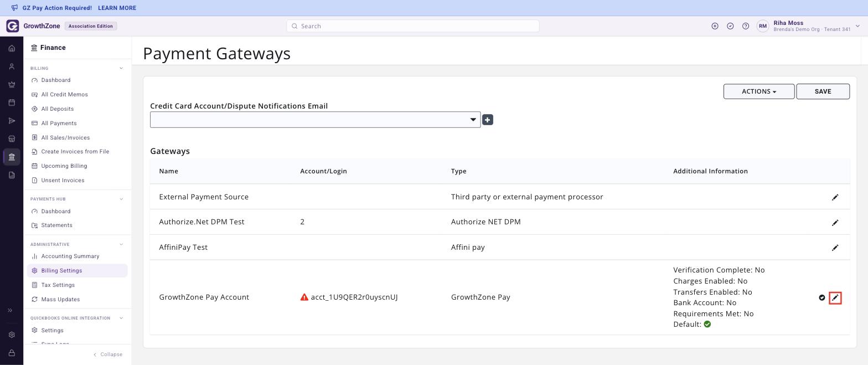Select Billing Settings
The height and width of the screenshot is (365, 868).
click(x=77, y=271)
